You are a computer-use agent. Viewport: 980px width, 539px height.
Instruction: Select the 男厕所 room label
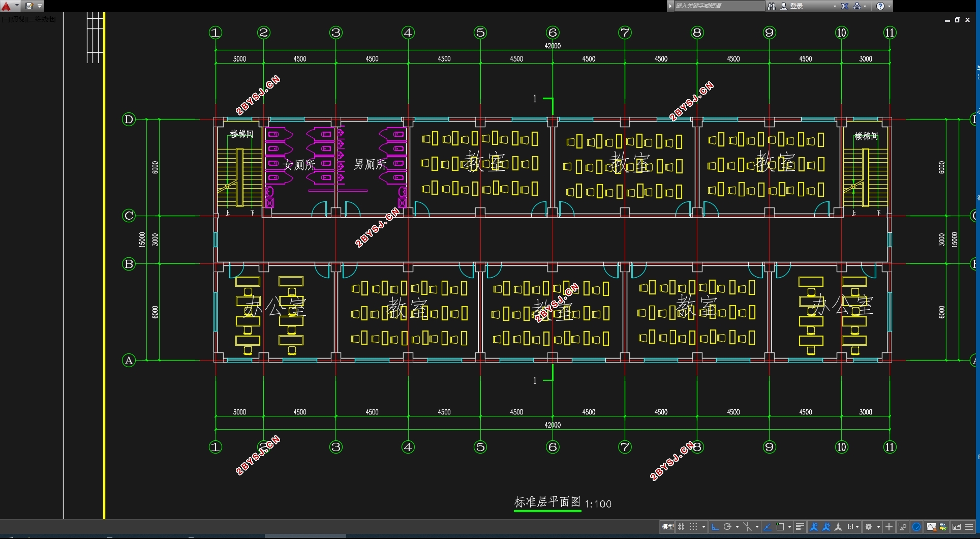point(370,164)
